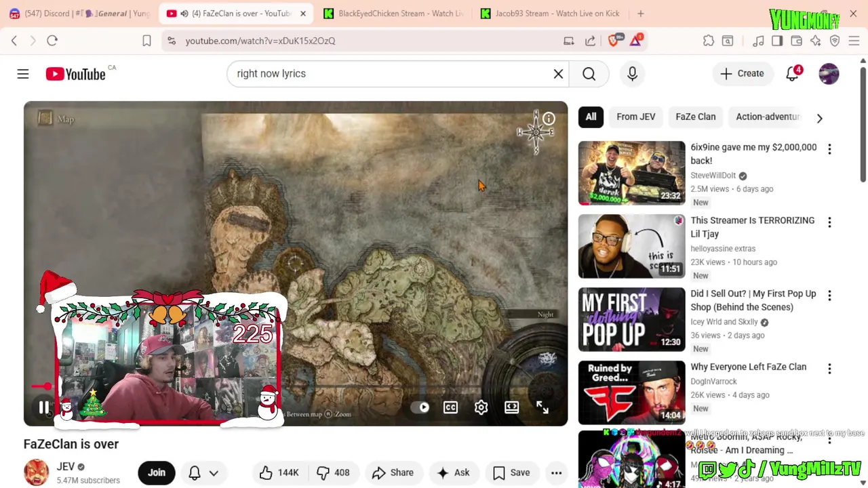The height and width of the screenshot is (488, 868).
Task: Open Brave Shields lion icon
Action: point(614,41)
